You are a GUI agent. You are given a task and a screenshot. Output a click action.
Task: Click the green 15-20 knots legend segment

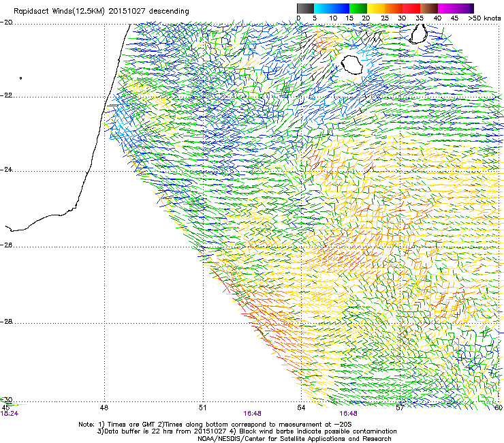[358, 8]
